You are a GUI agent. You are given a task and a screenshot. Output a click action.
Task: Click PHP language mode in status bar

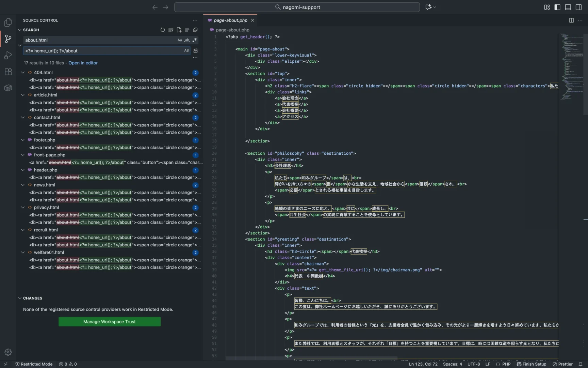click(506, 364)
